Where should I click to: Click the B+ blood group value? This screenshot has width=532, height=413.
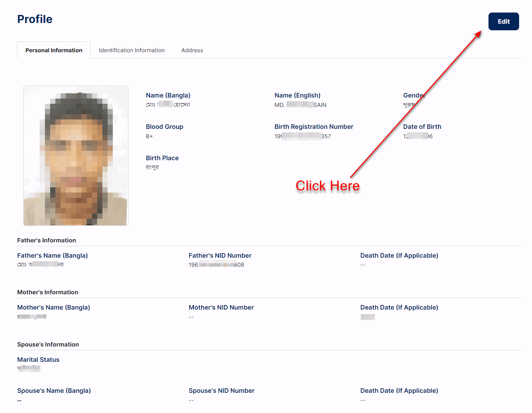149,137
